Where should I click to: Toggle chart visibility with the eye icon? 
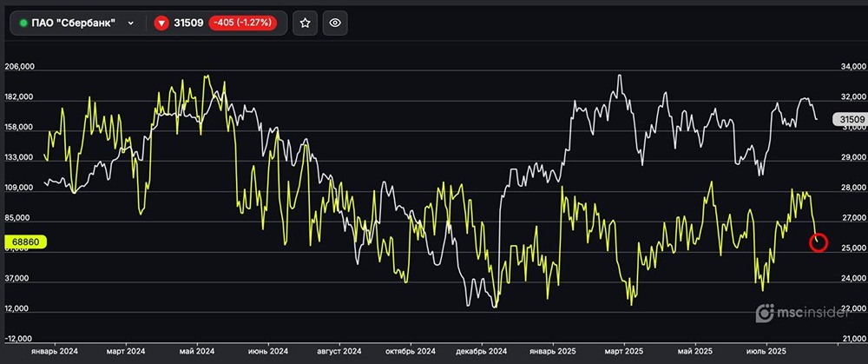pos(335,23)
